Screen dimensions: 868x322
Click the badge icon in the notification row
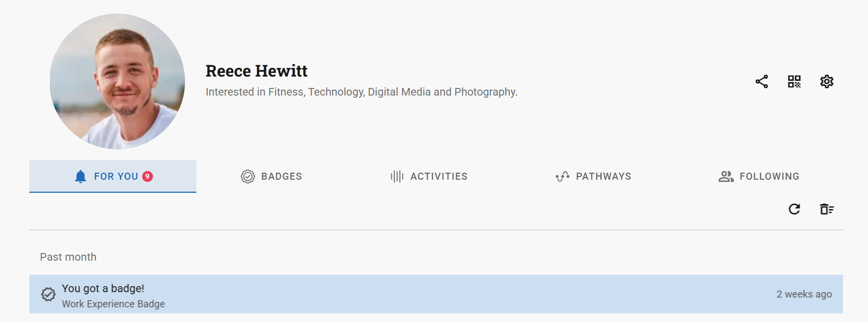click(48, 294)
